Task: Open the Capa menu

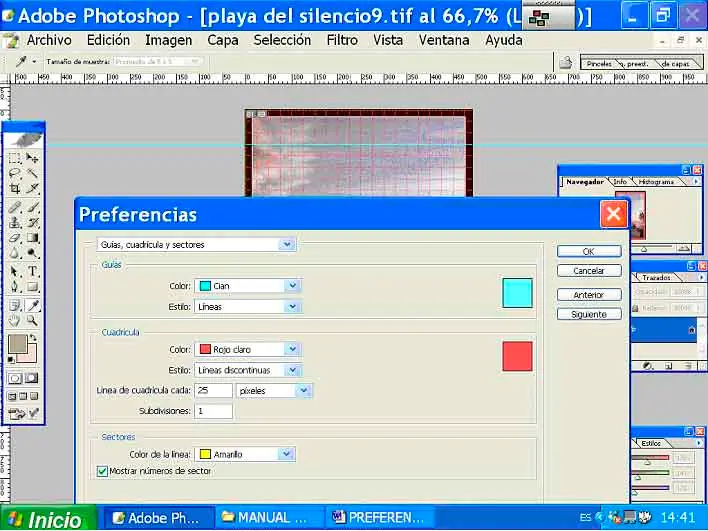Action: coord(223,40)
